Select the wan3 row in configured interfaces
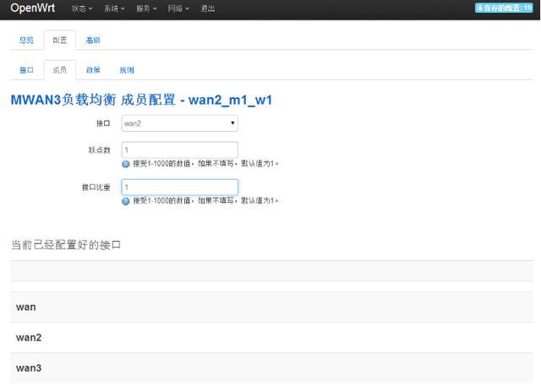Screen dimensions: 541x392 pyautogui.click(x=271, y=367)
